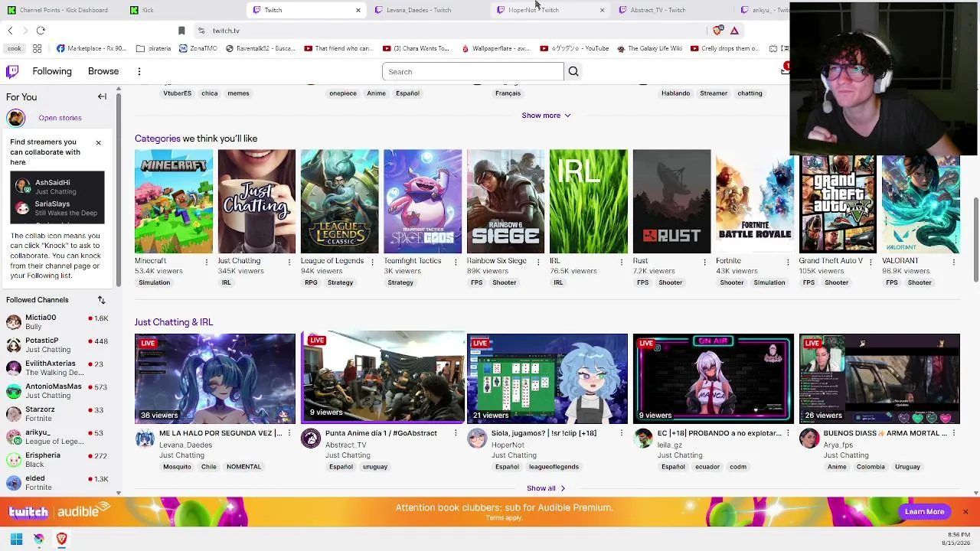Screen dimensions: 980x551
Task: Click the Twitch logo home icon
Action: (12, 71)
